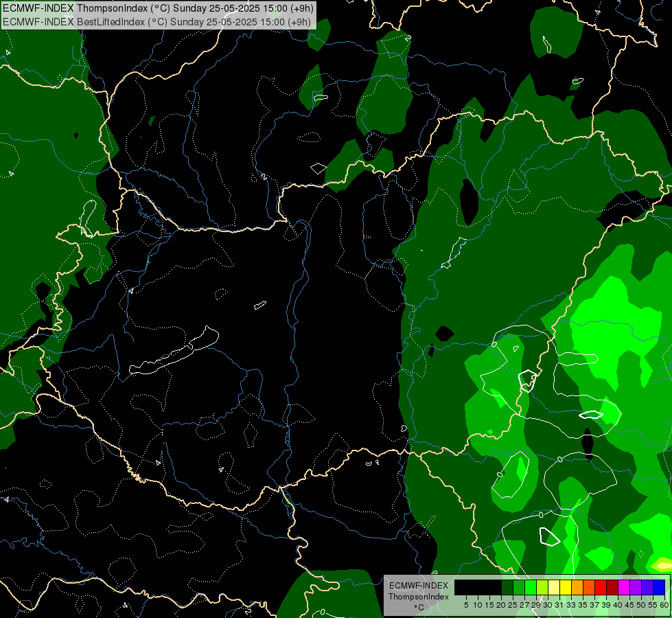Click the dark green 20–25 legend swatch
This screenshot has width=672, height=618.
pos(507,587)
